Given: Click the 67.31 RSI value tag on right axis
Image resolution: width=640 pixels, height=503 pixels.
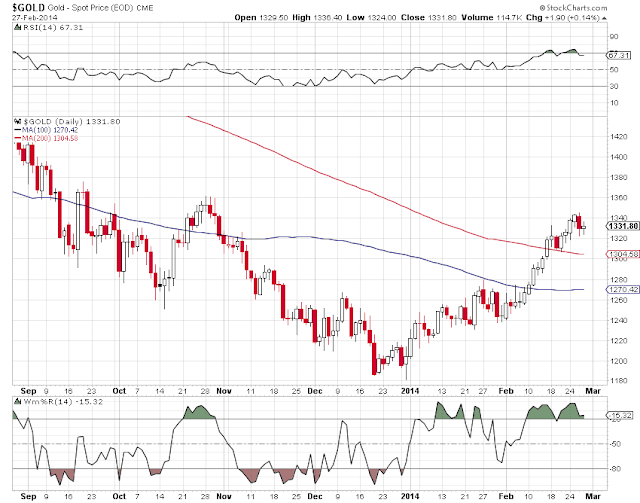Looking at the screenshot, I should coord(619,55).
